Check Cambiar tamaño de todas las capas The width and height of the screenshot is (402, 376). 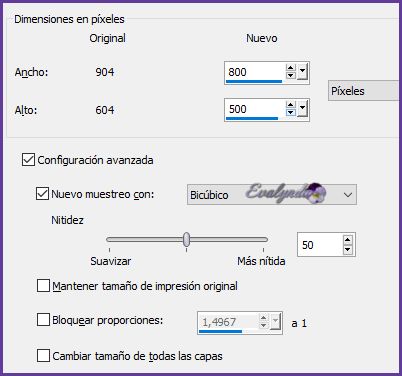point(43,355)
